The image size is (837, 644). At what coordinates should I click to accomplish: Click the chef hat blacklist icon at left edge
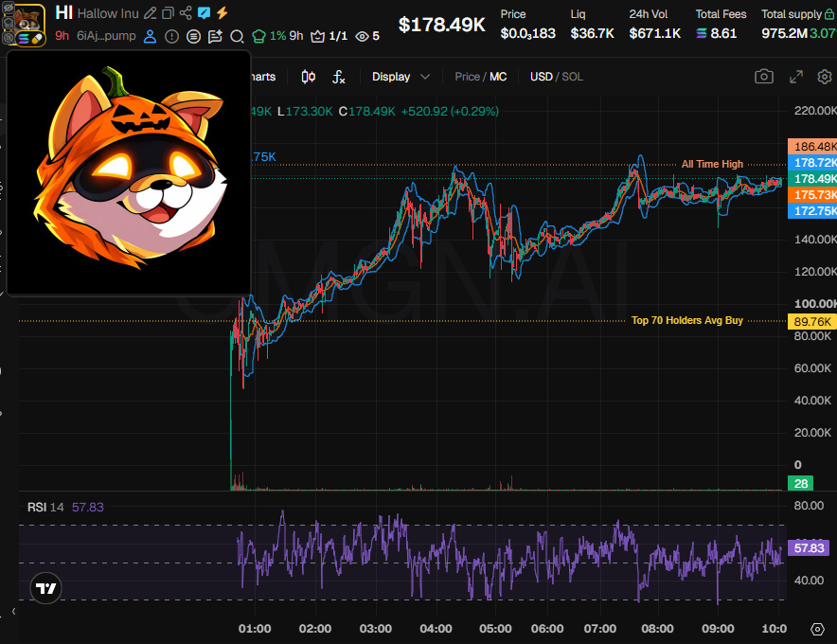[9, 23]
